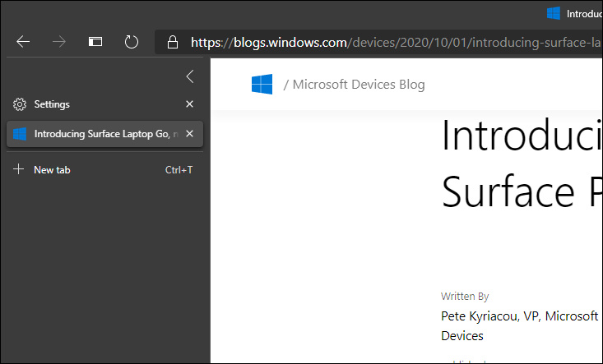
Task: View site info via the lock icon
Action: tap(173, 42)
